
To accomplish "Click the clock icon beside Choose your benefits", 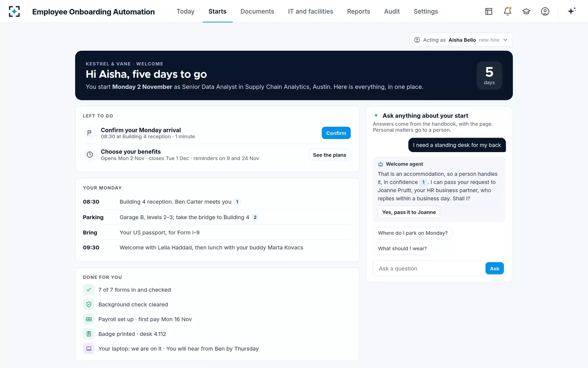I will (89, 155).
